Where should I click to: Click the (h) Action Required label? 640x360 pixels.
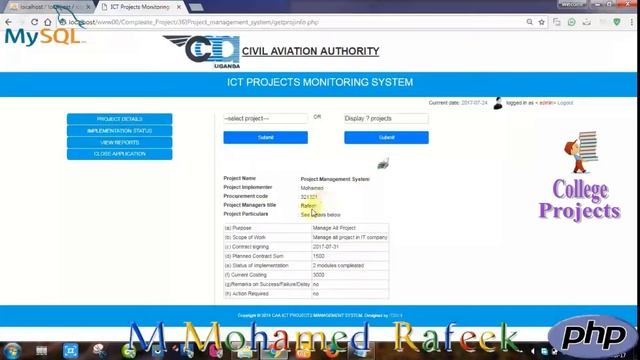[x=247, y=293]
